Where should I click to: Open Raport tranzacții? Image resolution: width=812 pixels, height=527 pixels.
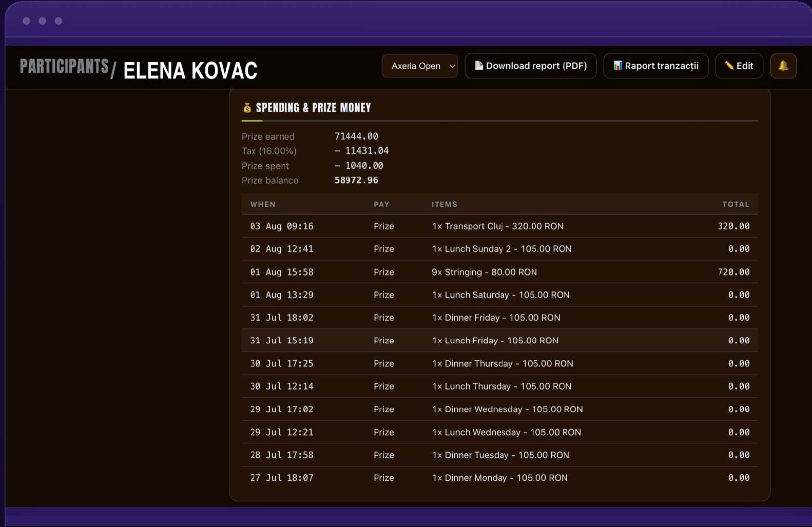(656, 66)
